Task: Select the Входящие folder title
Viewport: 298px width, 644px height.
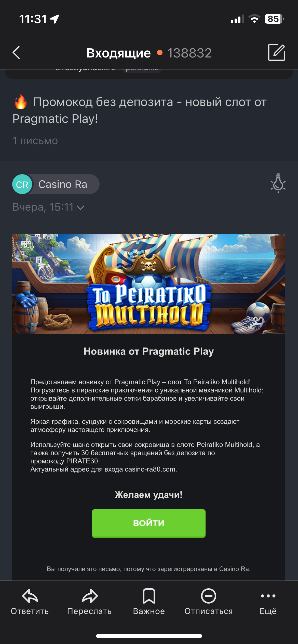Action: [x=119, y=53]
